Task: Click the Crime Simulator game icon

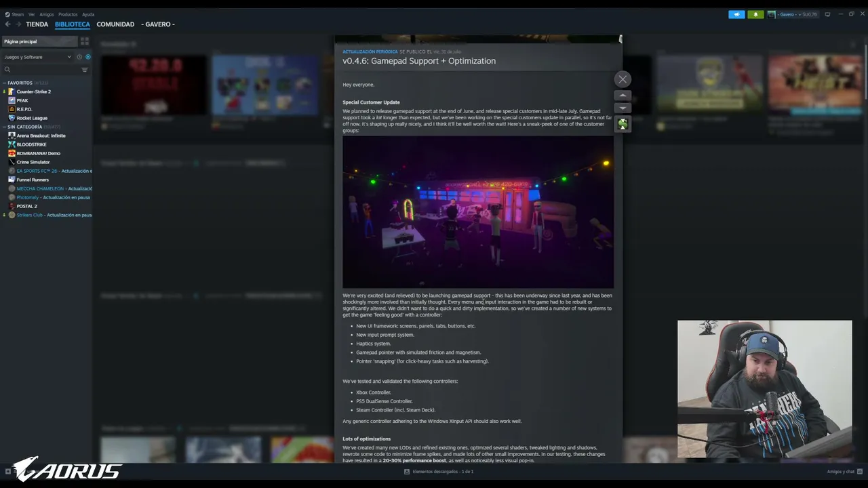Action: coord(12,162)
